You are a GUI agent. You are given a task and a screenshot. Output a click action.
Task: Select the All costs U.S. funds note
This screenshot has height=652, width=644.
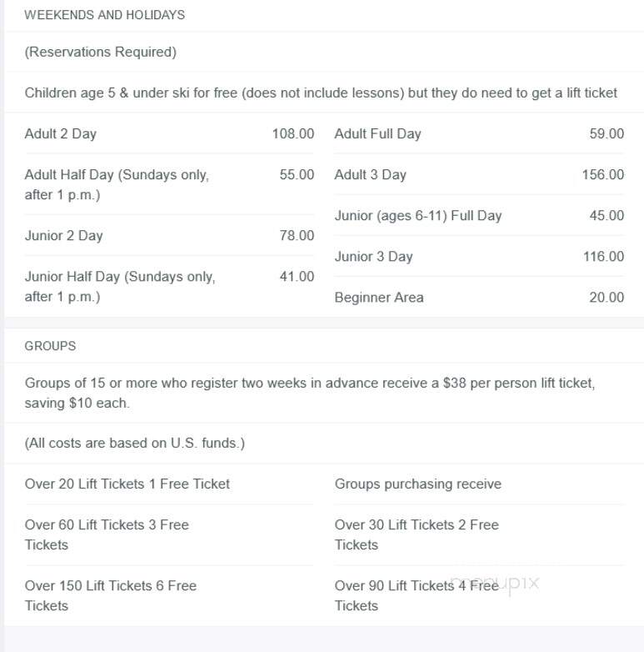[x=135, y=443]
